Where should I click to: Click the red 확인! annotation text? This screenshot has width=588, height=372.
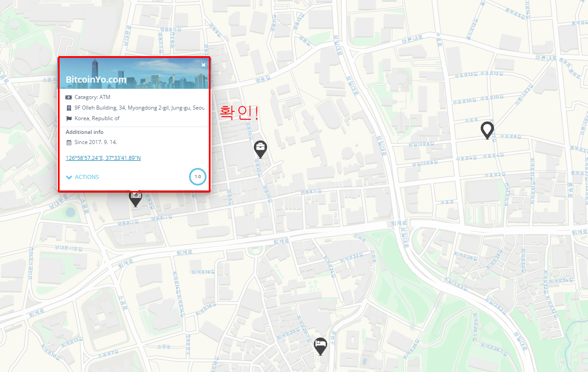[239, 113]
